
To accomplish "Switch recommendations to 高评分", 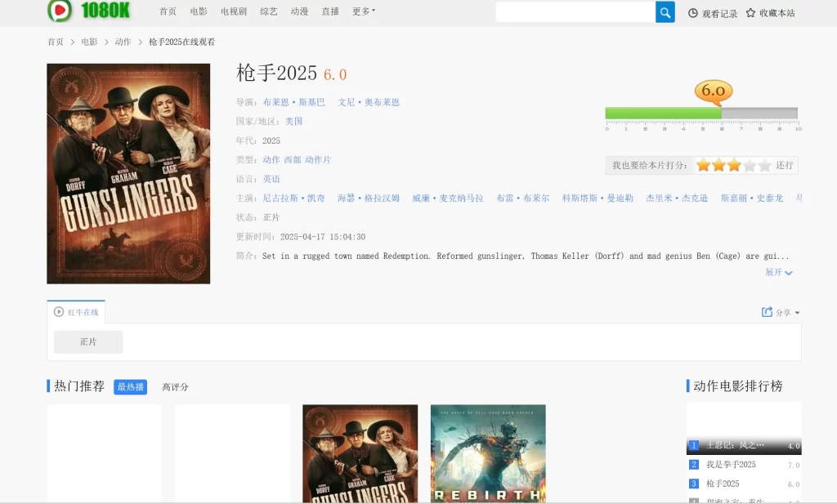I will pyautogui.click(x=175, y=387).
